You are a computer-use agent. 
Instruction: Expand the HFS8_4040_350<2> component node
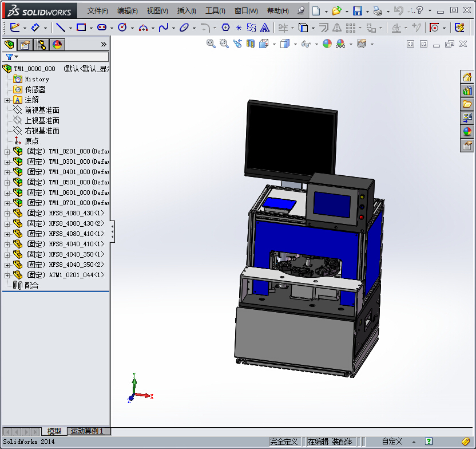point(7,265)
